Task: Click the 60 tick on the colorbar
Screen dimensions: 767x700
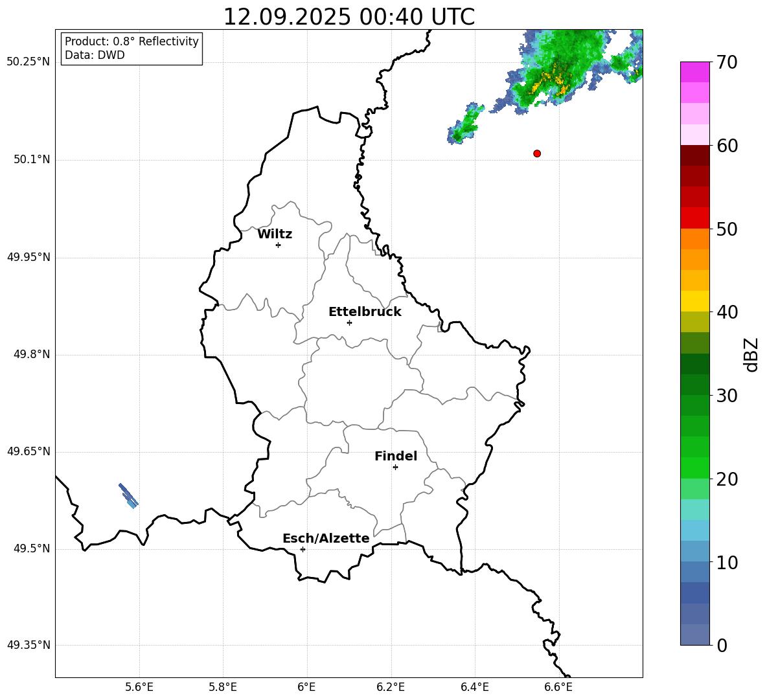Action: 727,146
